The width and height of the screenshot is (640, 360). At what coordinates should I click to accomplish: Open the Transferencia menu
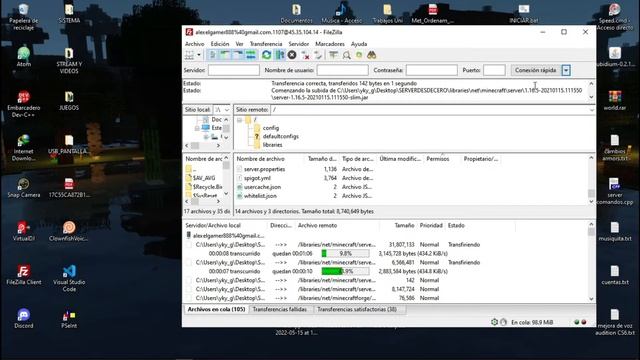click(x=266, y=44)
